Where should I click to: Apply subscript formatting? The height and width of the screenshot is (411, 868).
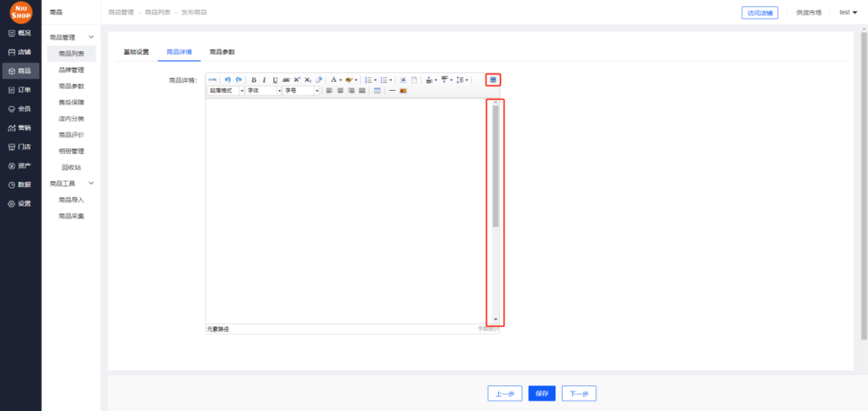pyautogui.click(x=308, y=79)
